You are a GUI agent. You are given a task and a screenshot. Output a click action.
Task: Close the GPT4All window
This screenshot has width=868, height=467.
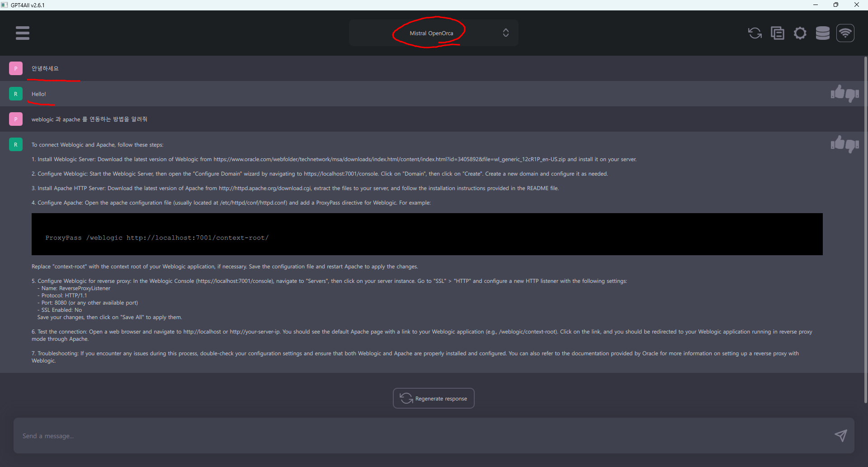pyautogui.click(x=857, y=5)
